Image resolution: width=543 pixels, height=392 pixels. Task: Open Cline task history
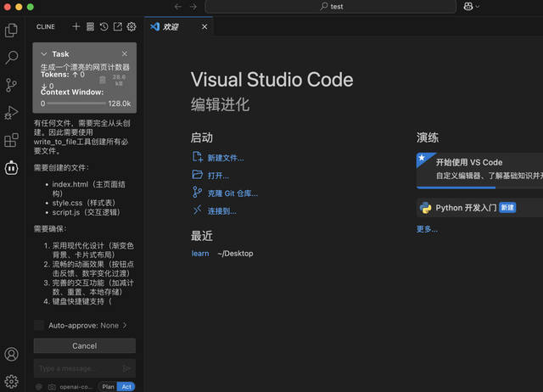(104, 27)
